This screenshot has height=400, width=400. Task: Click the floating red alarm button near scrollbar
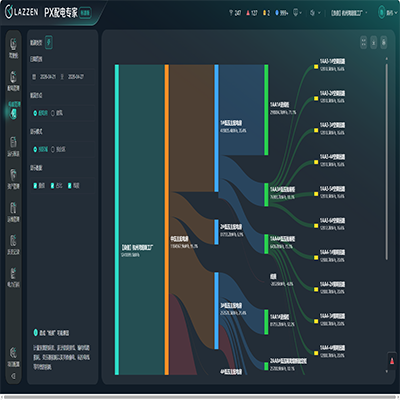click(x=392, y=360)
